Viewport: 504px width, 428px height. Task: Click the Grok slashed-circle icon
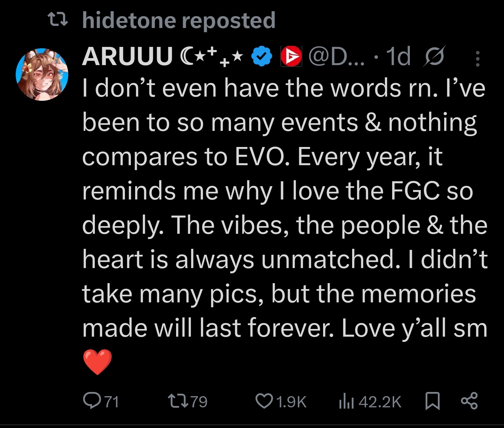[434, 56]
